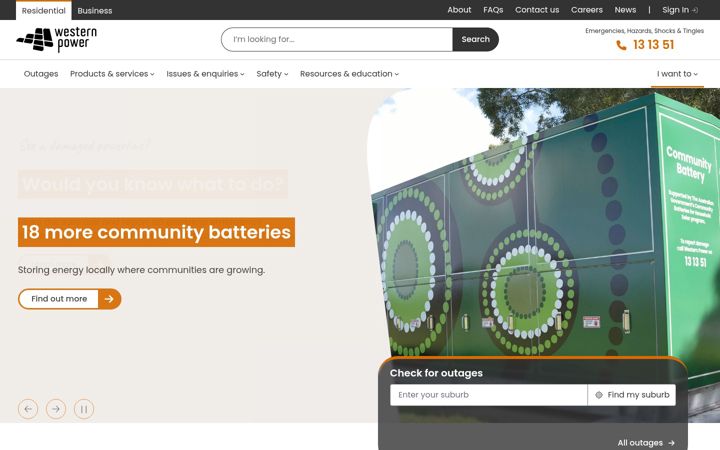This screenshot has width=720, height=450.
Task: Open the I want to dropdown
Action: (677, 74)
